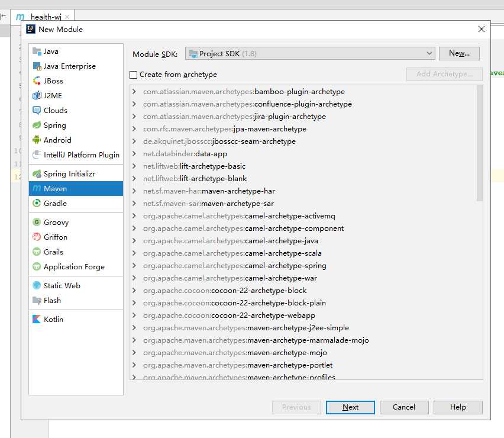Viewport: 504px width, 438px height.
Task: Click the archetype list scrollbar thumb
Action: [479, 143]
